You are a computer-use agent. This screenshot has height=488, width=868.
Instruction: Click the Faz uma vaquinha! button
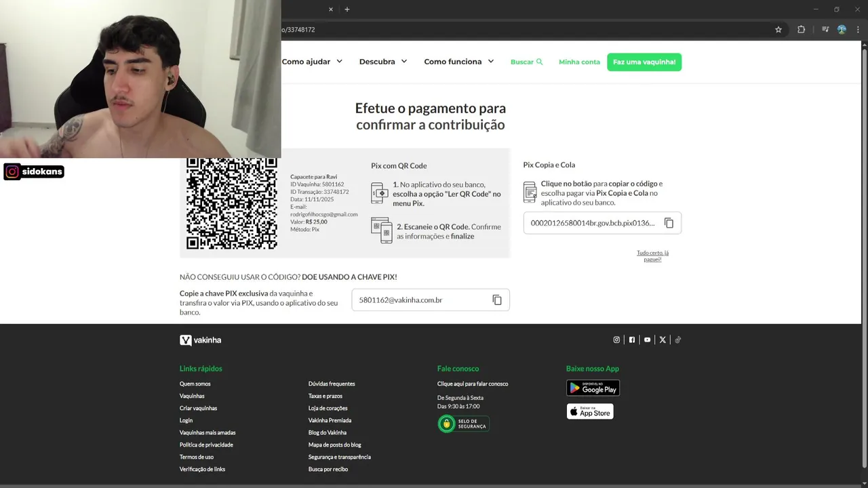[644, 62]
